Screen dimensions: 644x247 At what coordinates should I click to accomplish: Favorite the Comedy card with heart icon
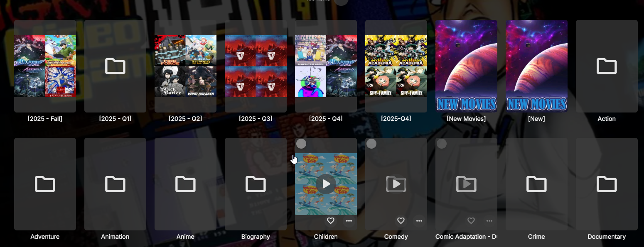pos(401,221)
